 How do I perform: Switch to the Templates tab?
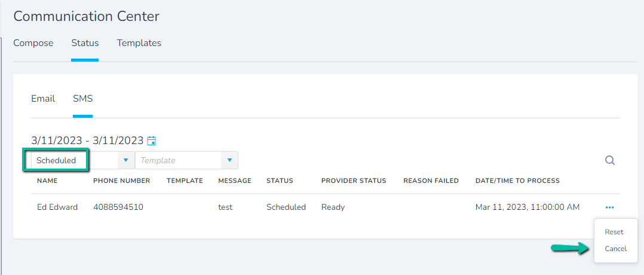(x=139, y=43)
